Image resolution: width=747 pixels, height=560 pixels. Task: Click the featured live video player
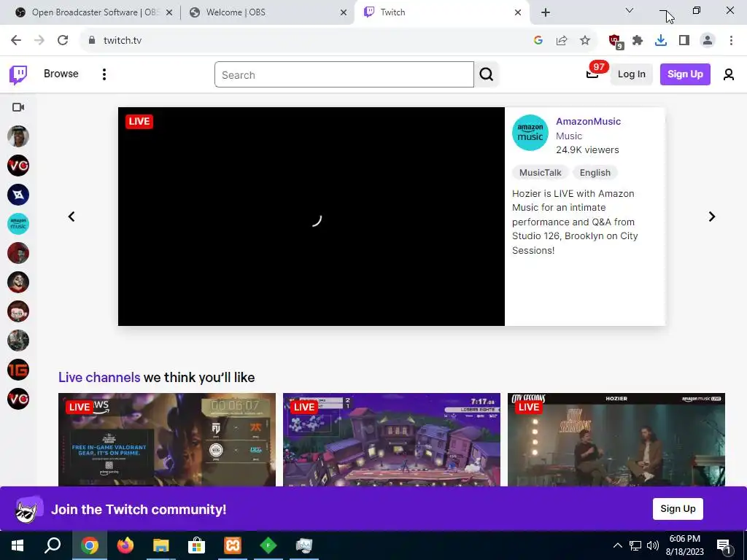point(311,217)
